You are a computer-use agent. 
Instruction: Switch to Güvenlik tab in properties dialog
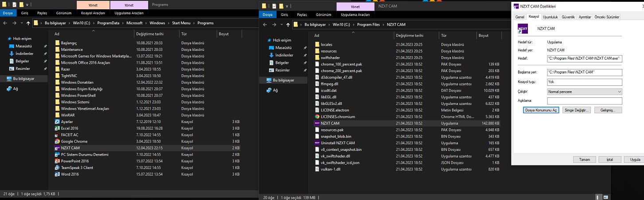pyautogui.click(x=568, y=17)
